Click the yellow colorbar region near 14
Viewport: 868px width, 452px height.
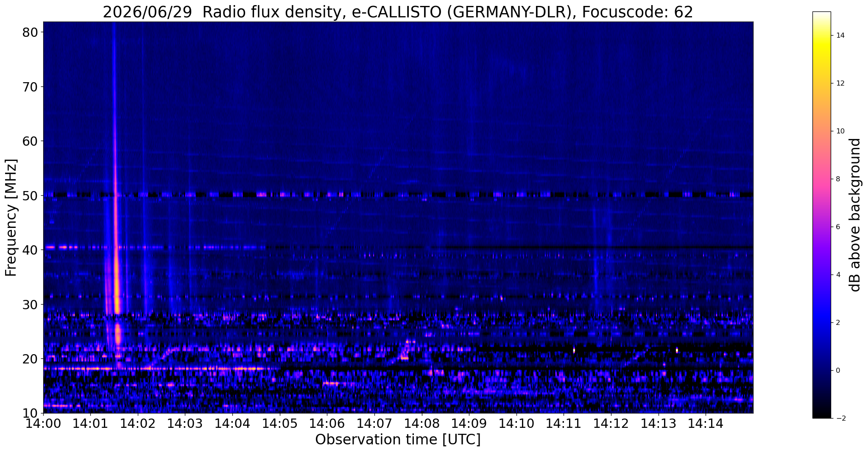821,36
